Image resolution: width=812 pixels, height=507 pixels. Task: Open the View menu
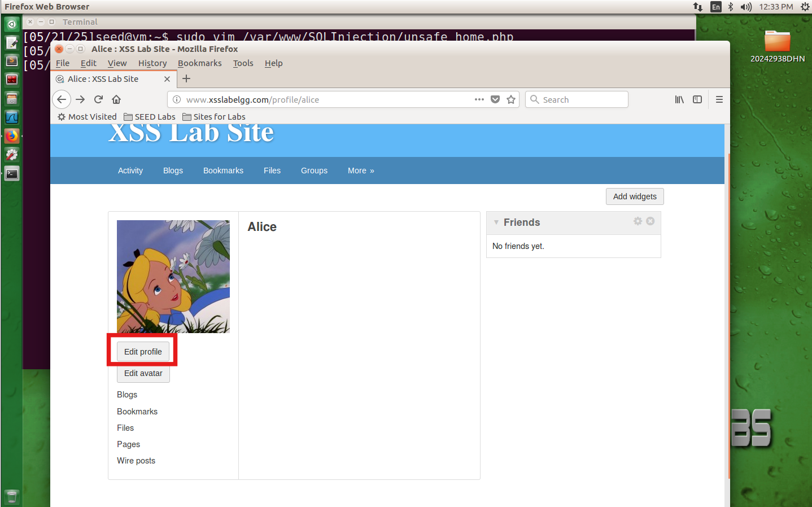[117, 63]
